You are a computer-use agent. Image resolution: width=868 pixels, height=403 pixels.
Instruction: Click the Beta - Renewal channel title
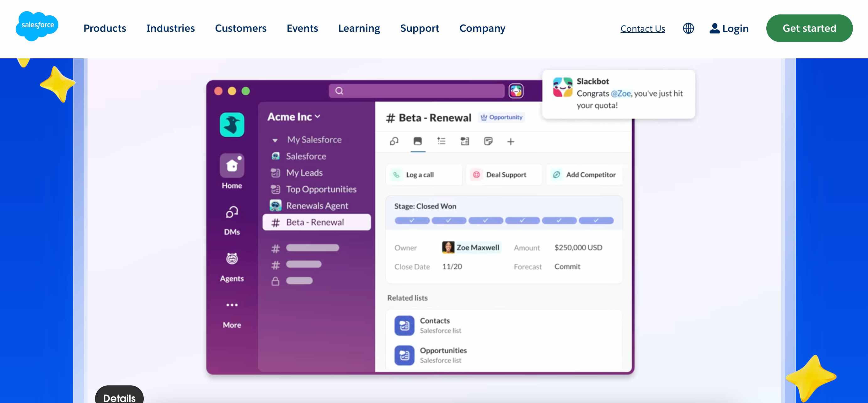coord(428,118)
